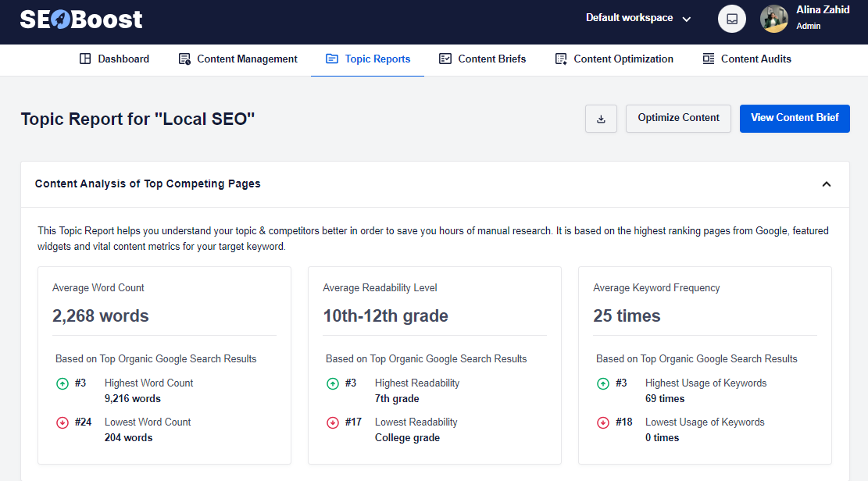Click the "7th grade" value
Image resolution: width=868 pixels, height=481 pixels.
(x=397, y=398)
